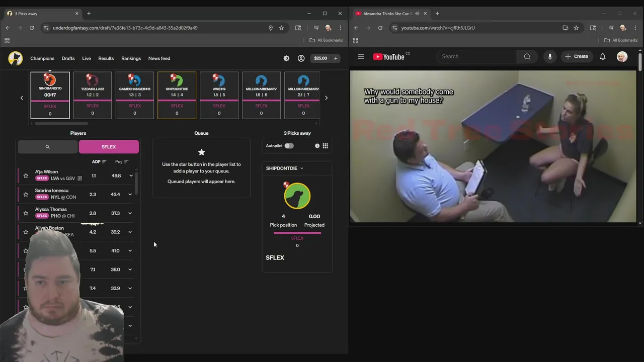Viewport: 644px width, 362px height.
Task: Open the account profile icon on Underdog
Action: (x=301, y=58)
